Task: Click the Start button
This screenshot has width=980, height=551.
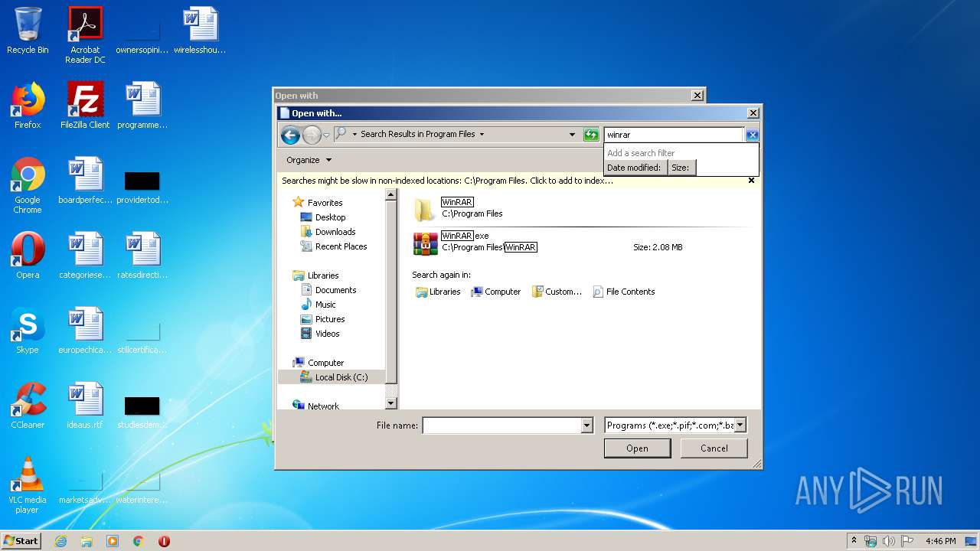Action: [x=21, y=541]
